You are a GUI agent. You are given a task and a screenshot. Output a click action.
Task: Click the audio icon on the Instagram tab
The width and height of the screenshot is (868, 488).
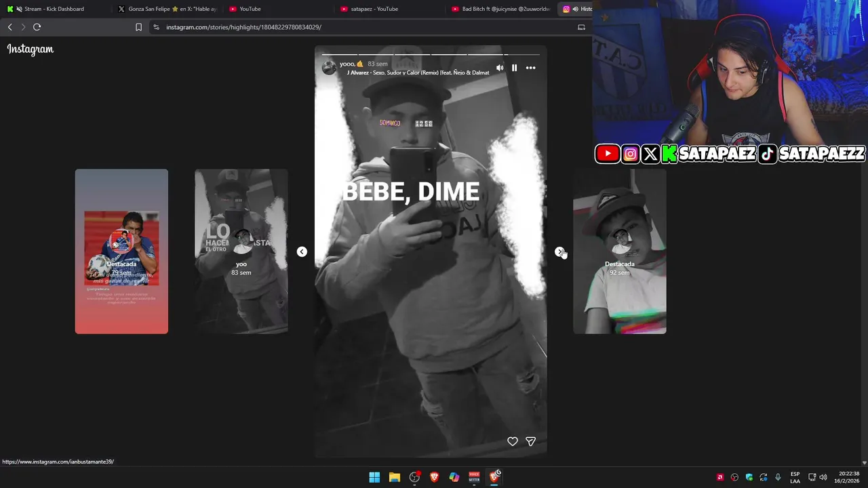tap(576, 9)
